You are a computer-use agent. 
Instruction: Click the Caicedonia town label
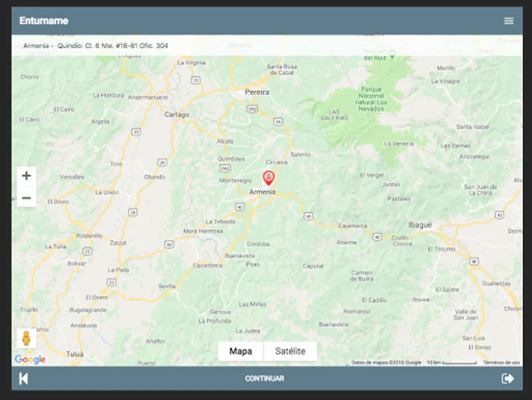pyautogui.click(x=208, y=265)
